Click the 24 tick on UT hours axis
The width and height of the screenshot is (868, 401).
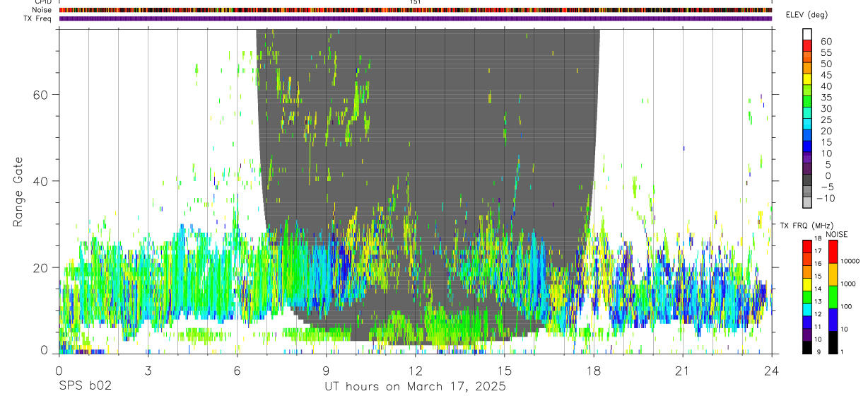(x=771, y=371)
